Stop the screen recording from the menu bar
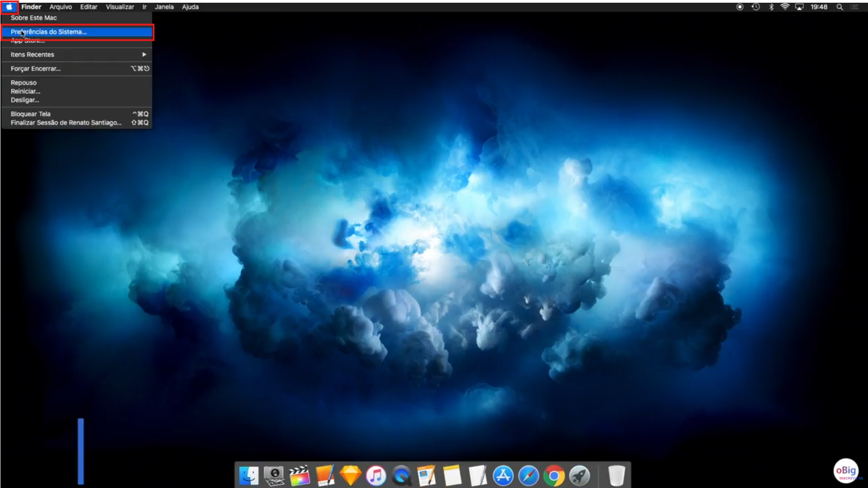The width and height of the screenshot is (868, 488). tap(740, 6)
